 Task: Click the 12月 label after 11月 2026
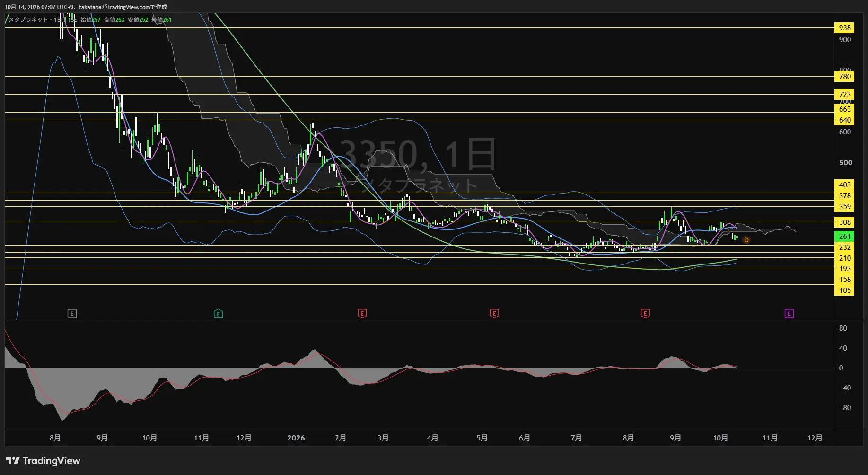[x=815, y=438]
